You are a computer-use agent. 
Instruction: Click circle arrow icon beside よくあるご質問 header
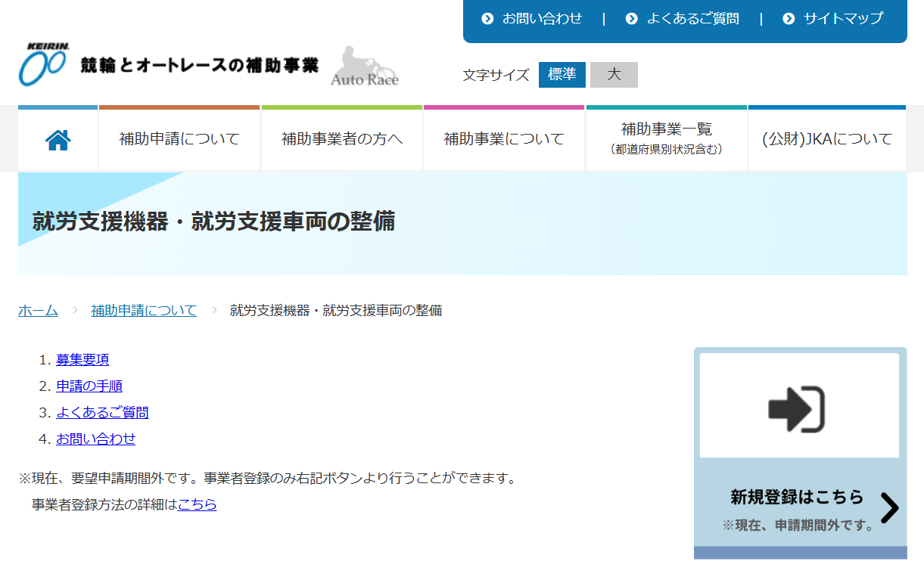pos(632,19)
